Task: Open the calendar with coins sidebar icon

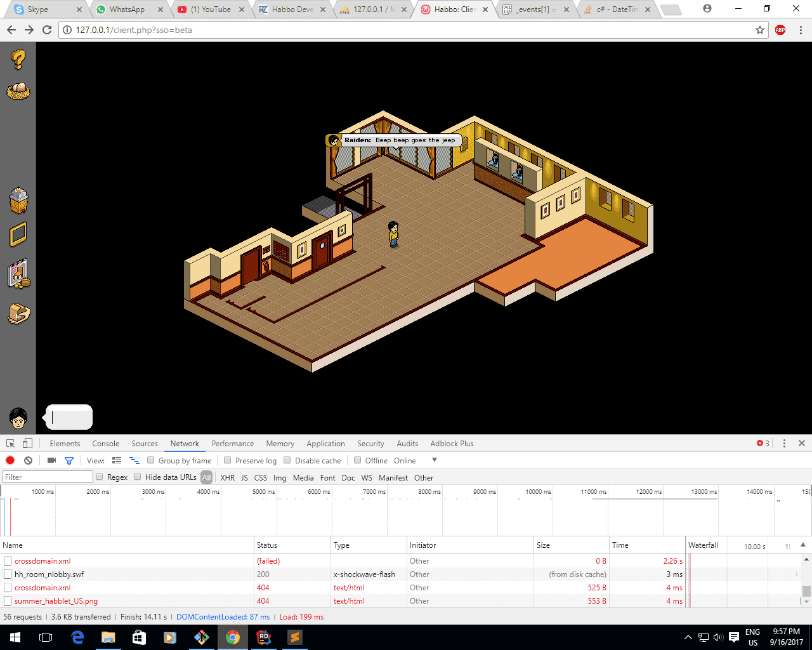Action: (x=18, y=274)
